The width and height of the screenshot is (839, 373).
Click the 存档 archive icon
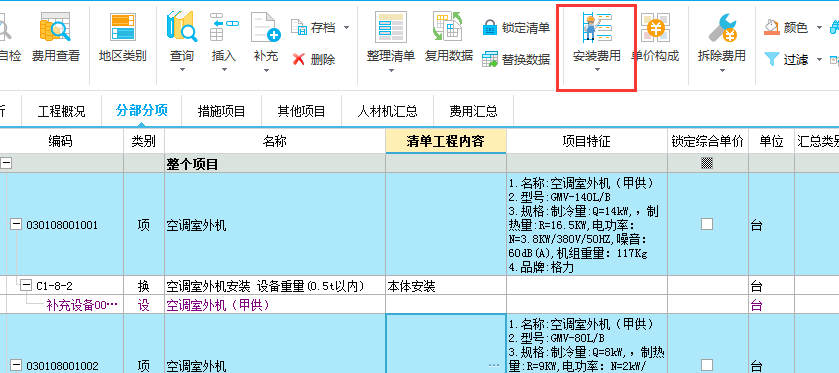pos(299,27)
